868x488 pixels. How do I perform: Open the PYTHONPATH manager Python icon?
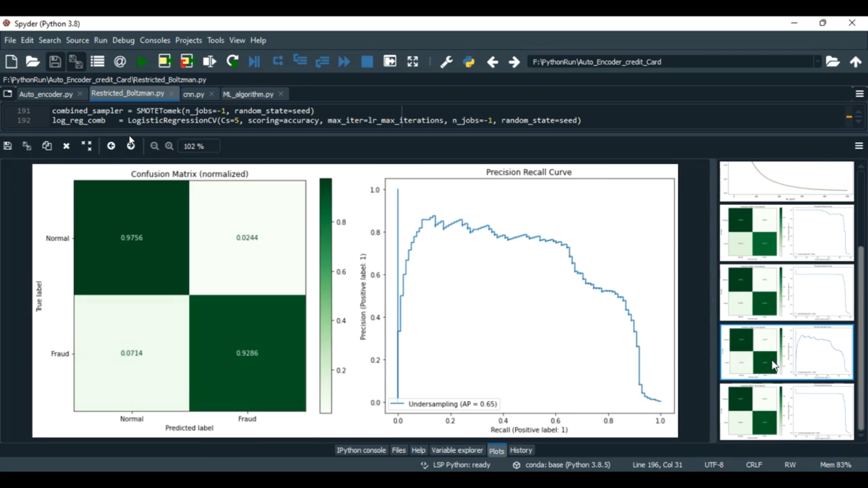click(x=469, y=62)
